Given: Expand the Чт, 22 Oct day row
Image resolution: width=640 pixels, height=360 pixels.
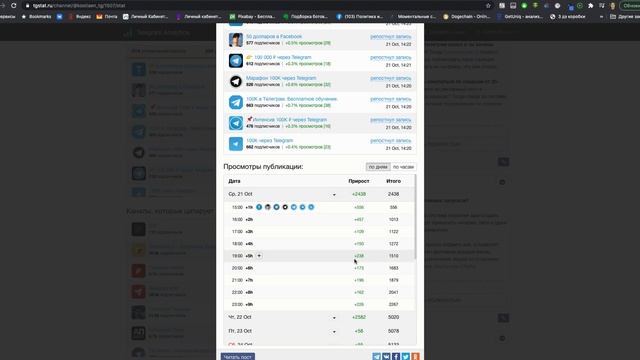Looking at the screenshot, I should click(x=334, y=318).
